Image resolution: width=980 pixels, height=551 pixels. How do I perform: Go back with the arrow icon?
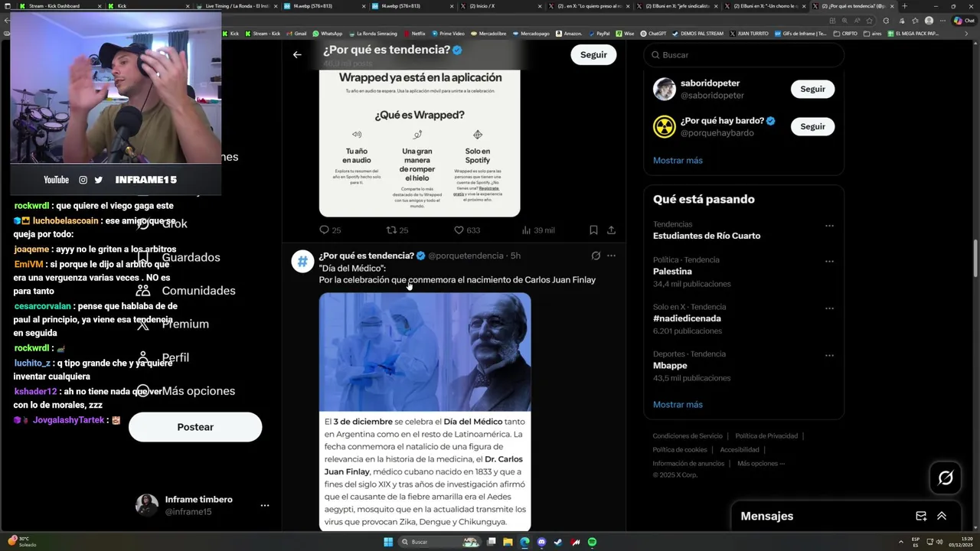point(297,54)
